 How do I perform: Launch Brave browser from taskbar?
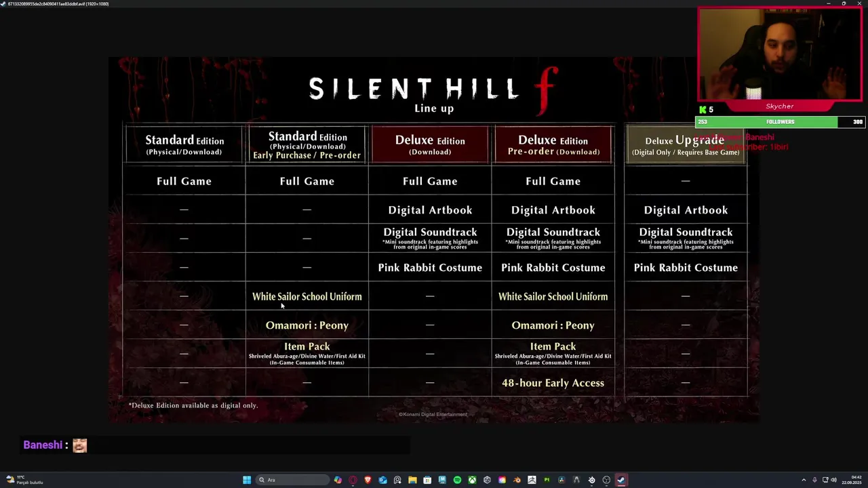coord(368,480)
